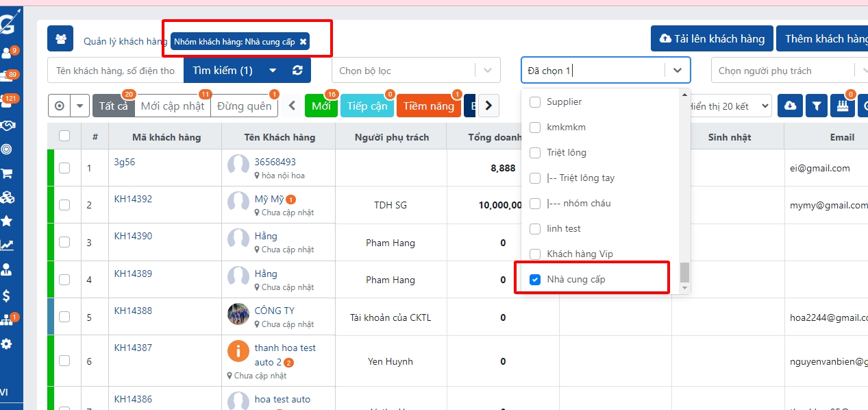868x410 pixels.
Task: Open the Hiển thị 20 kết dropdown
Action: point(728,106)
